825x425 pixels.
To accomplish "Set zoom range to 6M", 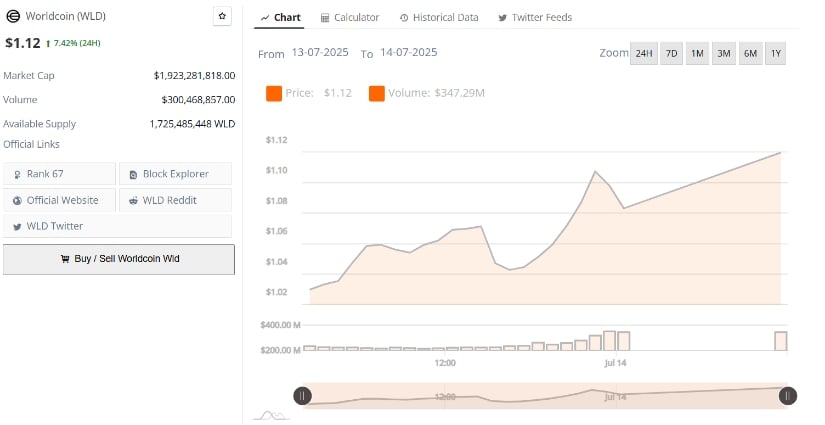I will [750, 53].
